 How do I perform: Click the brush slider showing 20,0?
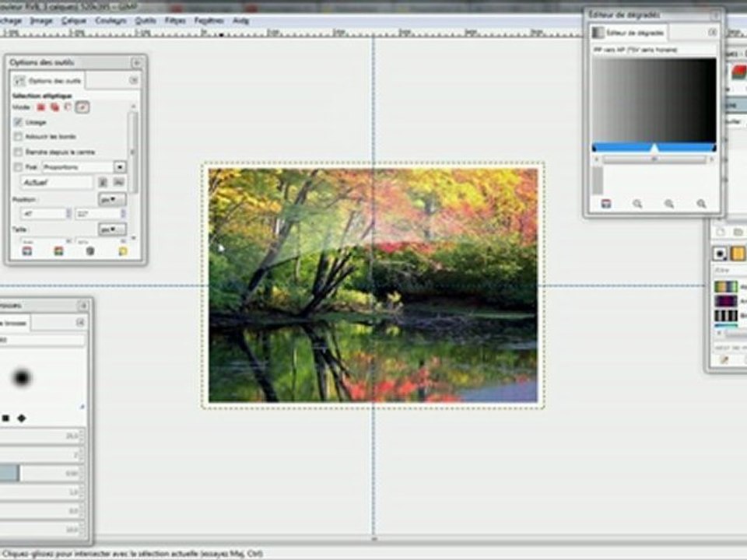(x=42, y=436)
